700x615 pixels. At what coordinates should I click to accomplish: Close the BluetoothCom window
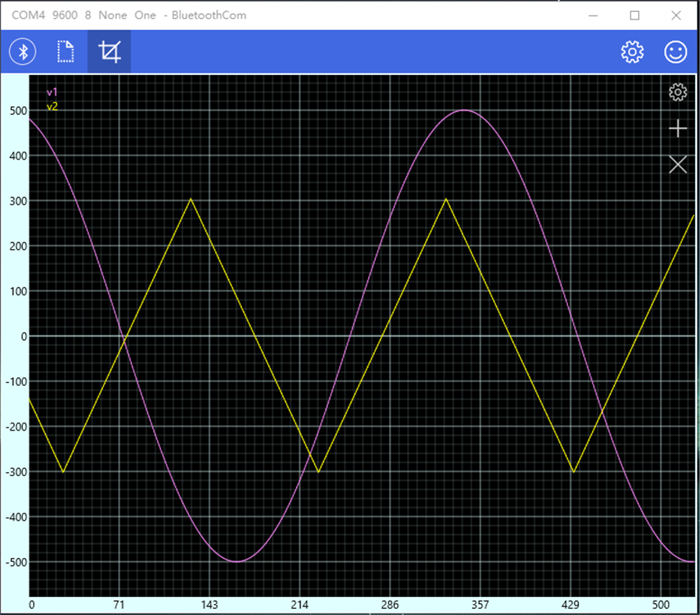[676, 15]
